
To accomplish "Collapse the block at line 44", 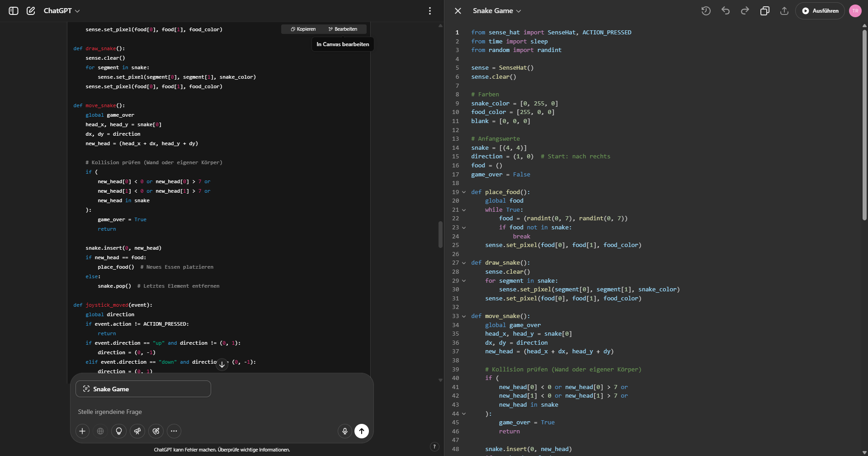I will tap(464, 414).
